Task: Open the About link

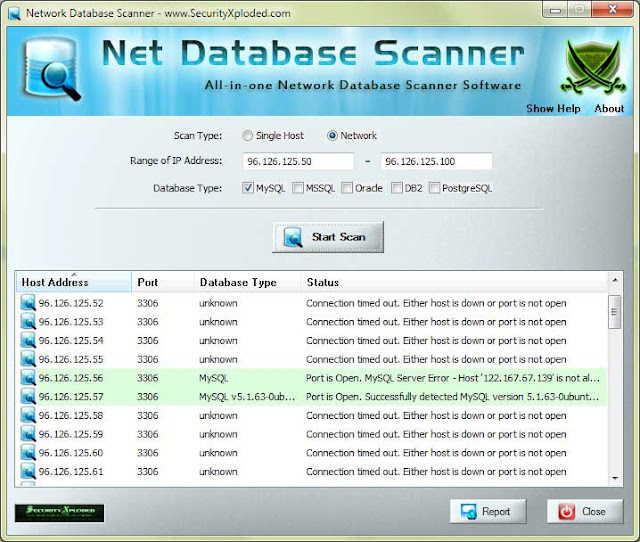Action: 609,109
